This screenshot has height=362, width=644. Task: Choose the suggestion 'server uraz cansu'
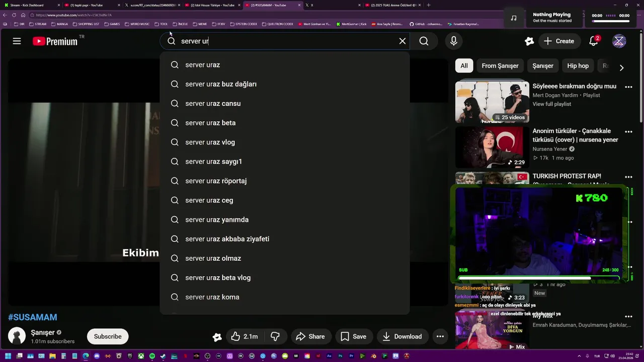[x=285, y=104]
